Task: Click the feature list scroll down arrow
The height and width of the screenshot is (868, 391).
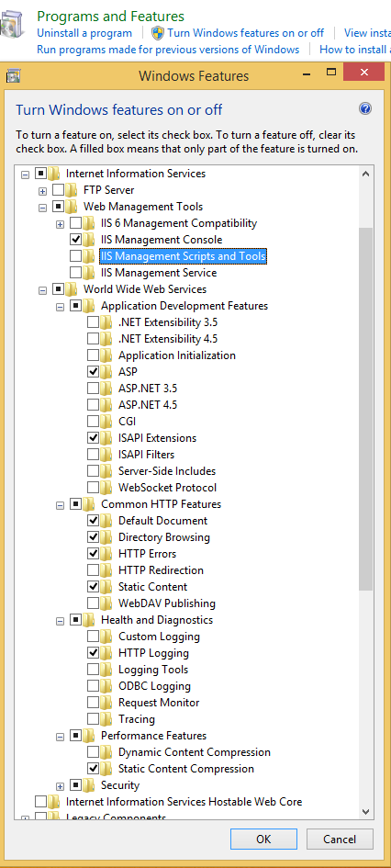Action: tap(365, 811)
